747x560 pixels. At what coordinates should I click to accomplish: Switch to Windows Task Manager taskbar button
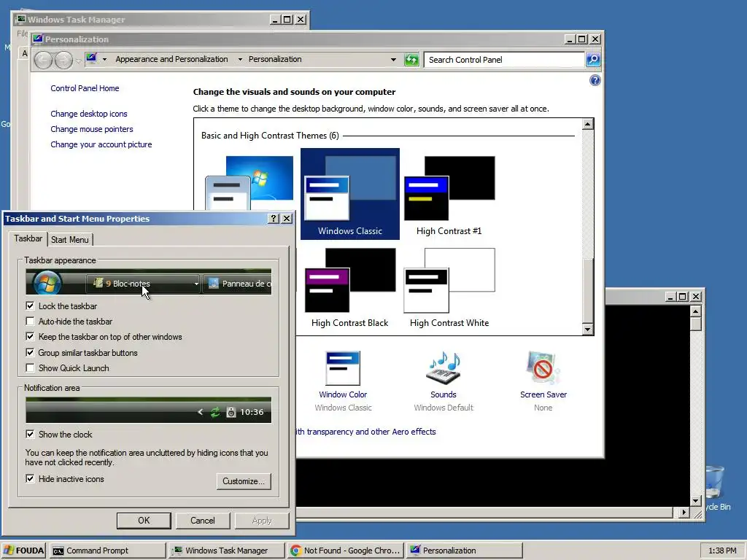(x=227, y=551)
